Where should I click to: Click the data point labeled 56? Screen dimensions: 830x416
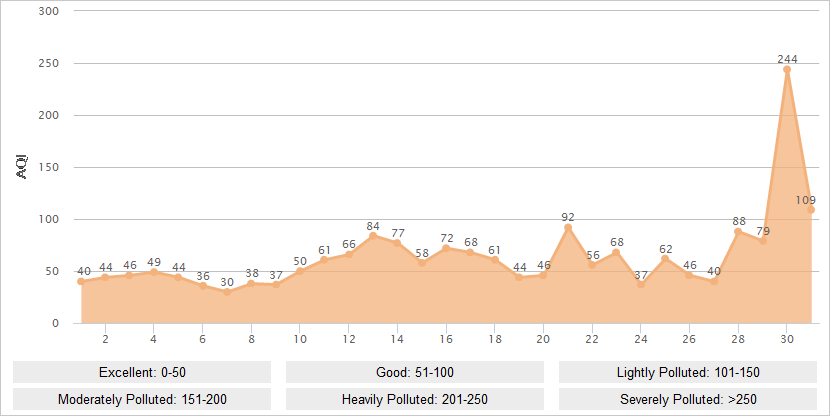tap(592, 265)
